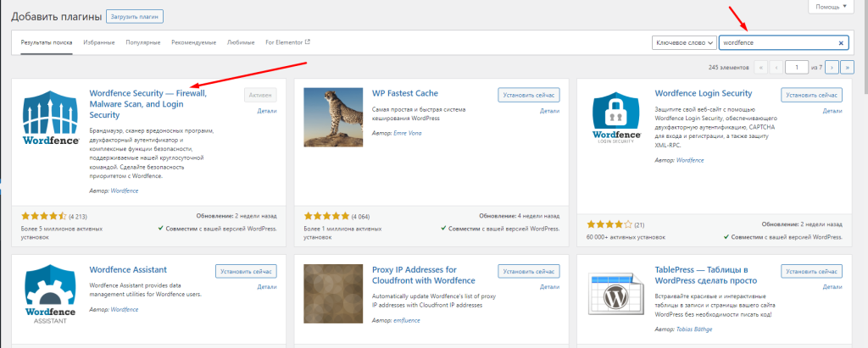Install Wordfence Assistant now

(x=246, y=272)
